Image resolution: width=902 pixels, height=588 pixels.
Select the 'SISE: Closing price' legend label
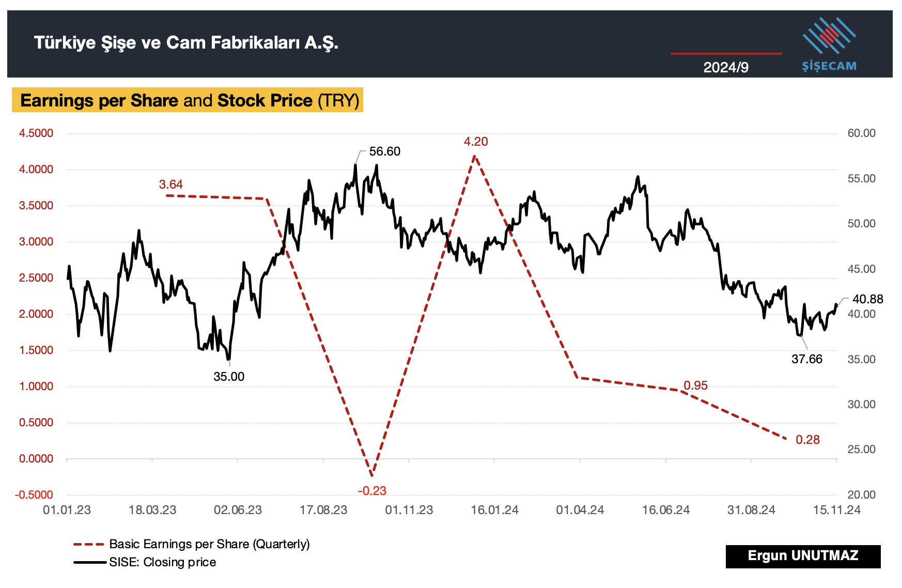(x=163, y=562)
